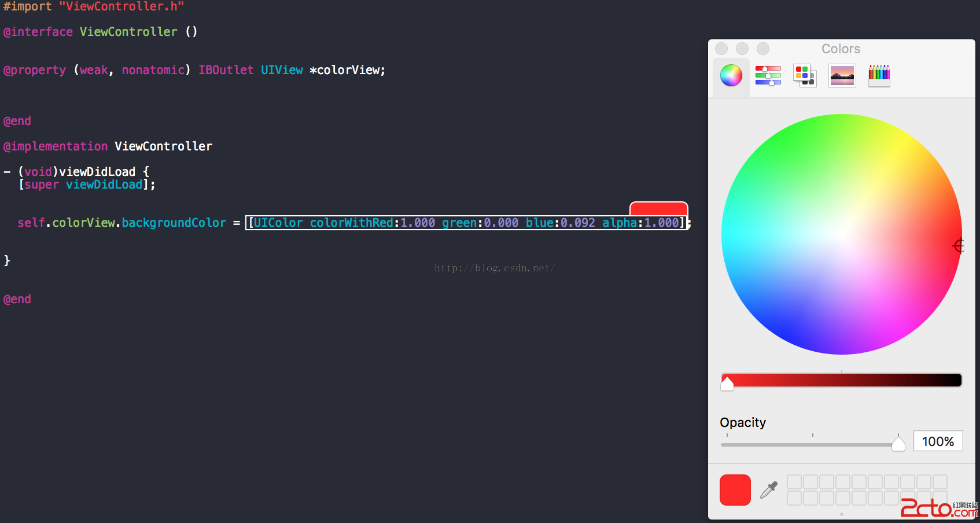This screenshot has height=523, width=980.
Task: Open the Color Palettes tab
Action: (x=805, y=76)
